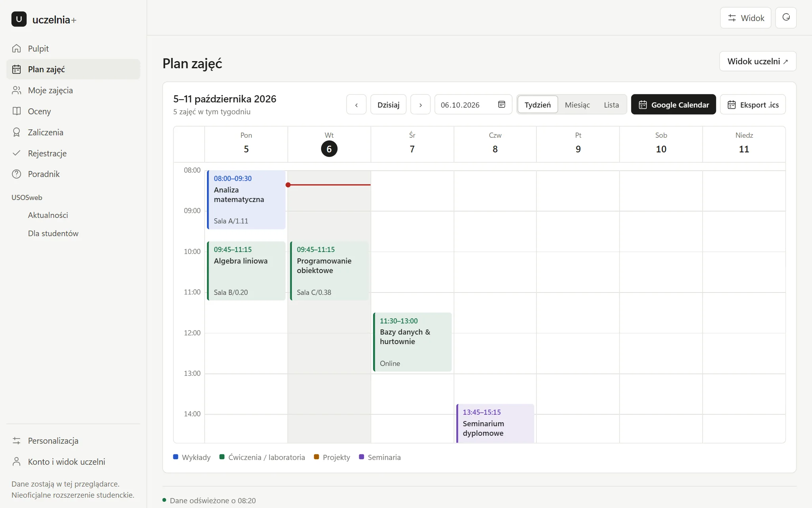The height and width of the screenshot is (508, 812).
Task: Open Bazy danych & hurtownie block
Action: click(412, 342)
